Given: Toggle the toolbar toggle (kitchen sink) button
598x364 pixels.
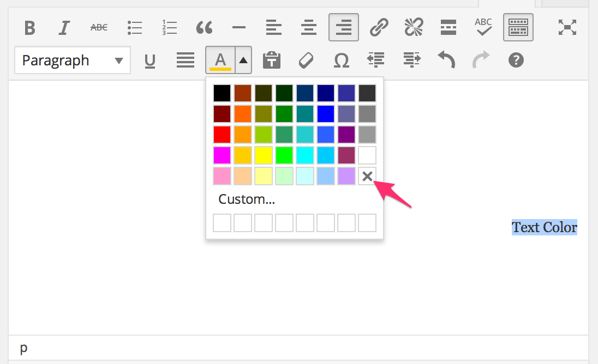Looking at the screenshot, I should pos(518,27).
